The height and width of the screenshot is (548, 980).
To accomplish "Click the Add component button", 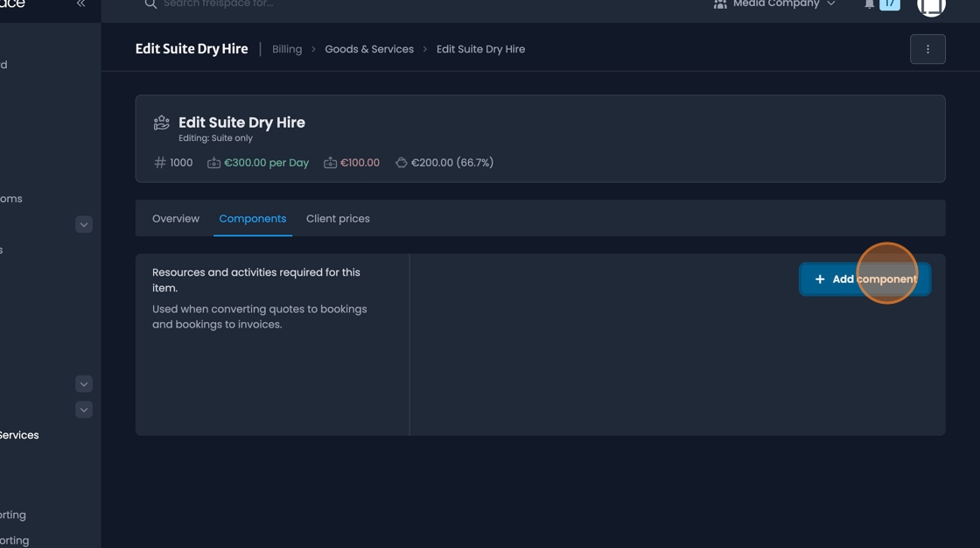I will [864, 278].
